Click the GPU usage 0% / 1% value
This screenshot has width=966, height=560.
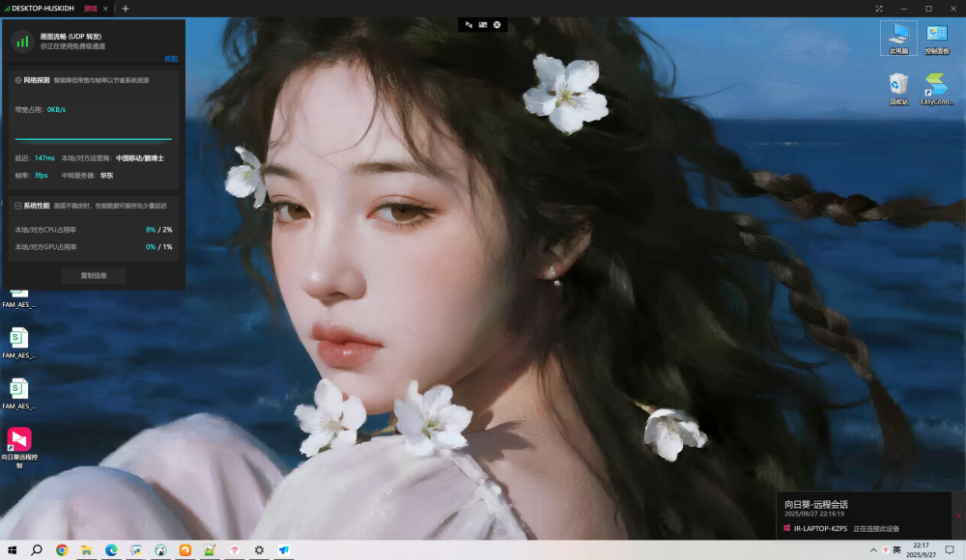click(159, 247)
